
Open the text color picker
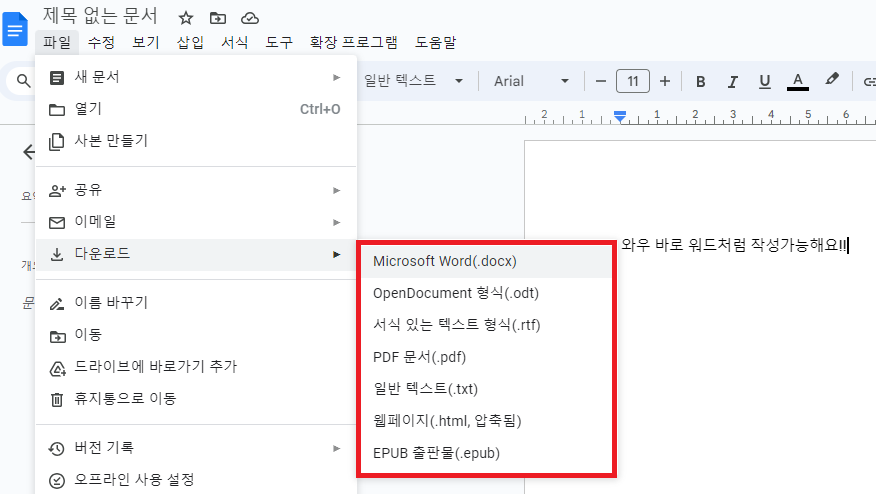[x=798, y=82]
